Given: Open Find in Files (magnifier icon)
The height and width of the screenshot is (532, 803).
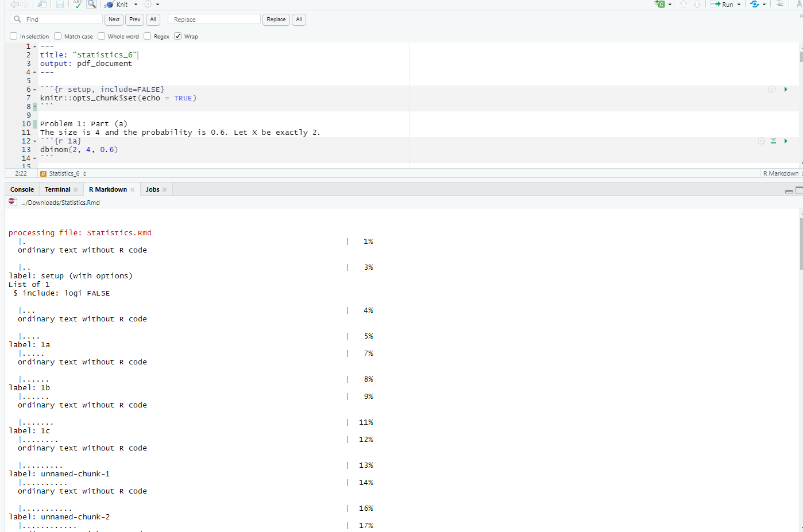Looking at the screenshot, I should [x=92, y=5].
